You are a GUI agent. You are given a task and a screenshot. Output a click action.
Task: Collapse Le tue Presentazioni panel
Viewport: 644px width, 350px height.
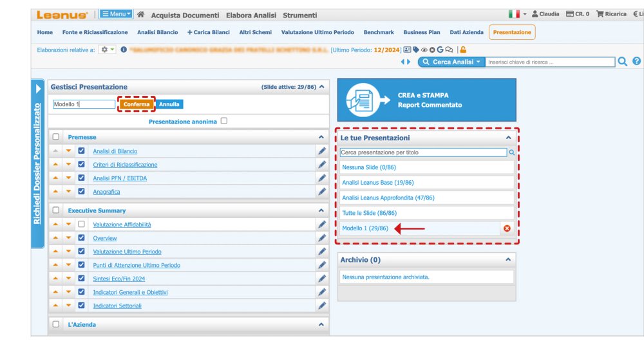pos(509,138)
